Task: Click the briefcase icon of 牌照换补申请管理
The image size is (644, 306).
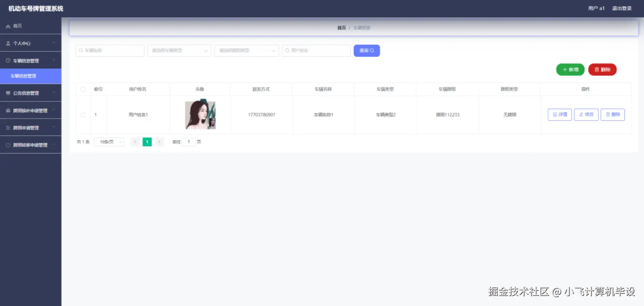Action: click(x=8, y=110)
